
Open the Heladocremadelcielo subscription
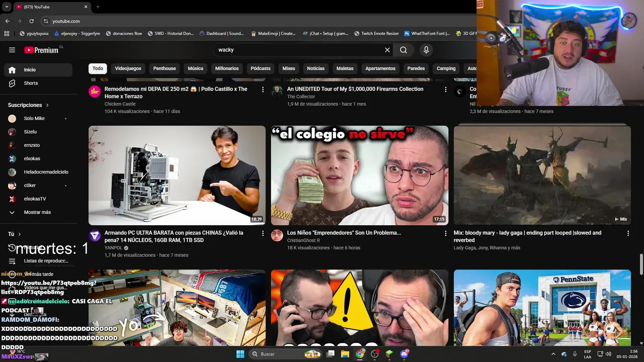(38, 172)
